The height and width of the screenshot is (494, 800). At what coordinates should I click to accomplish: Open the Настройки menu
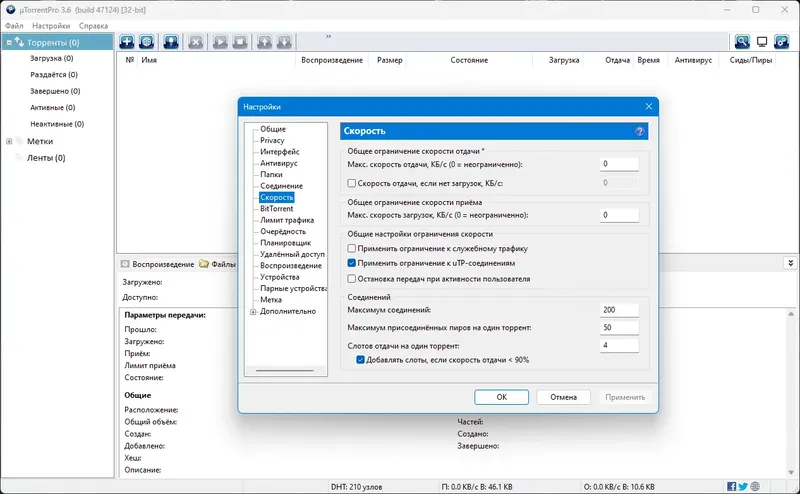51,26
